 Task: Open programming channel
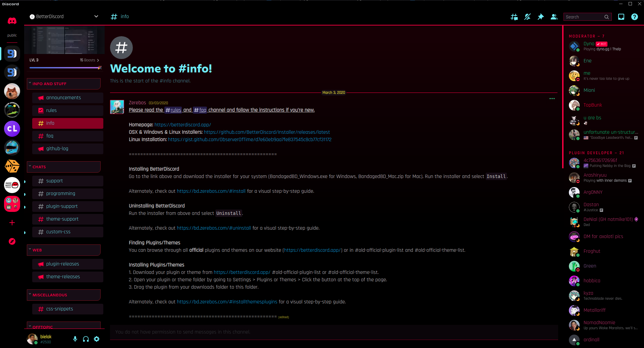(68, 194)
